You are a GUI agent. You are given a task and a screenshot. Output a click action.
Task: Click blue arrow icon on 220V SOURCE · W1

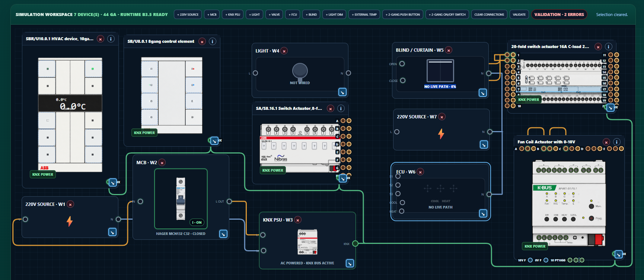112,232
